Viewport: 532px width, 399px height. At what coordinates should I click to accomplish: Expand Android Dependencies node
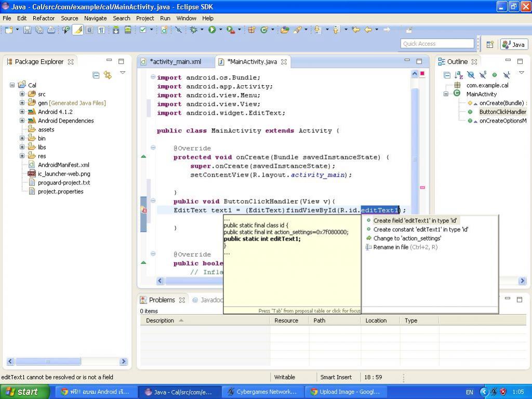(22, 121)
